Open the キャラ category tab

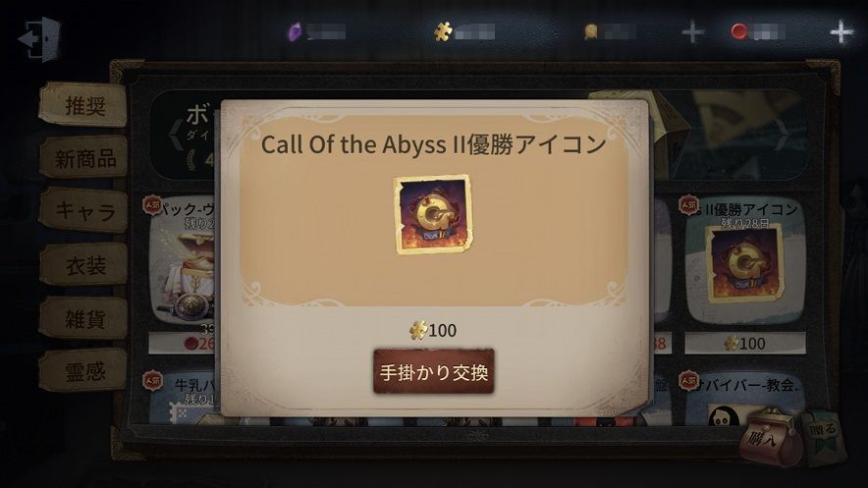point(84,210)
